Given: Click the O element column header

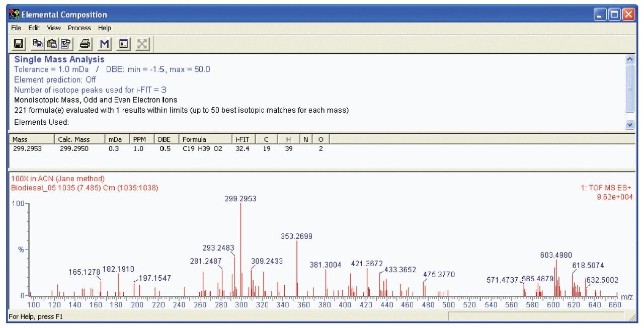Looking at the screenshot, I should pyautogui.click(x=321, y=139).
